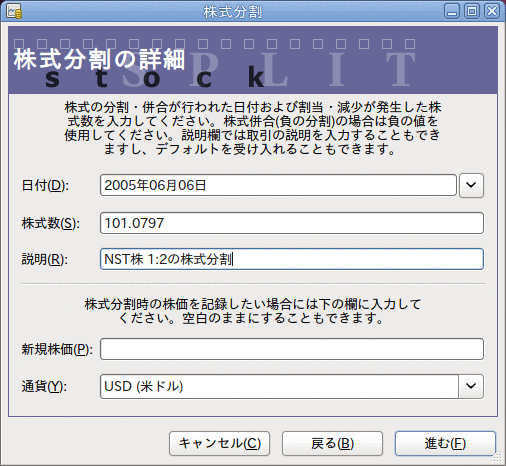This screenshot has height=466, width=506.
Task: Click the 通貨(Y) label
Action: coord(44,387)
